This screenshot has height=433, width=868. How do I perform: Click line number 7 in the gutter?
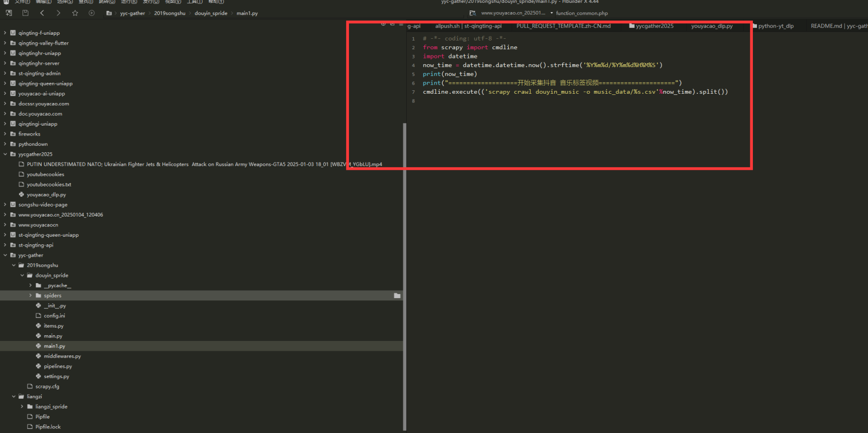point(413,92)
